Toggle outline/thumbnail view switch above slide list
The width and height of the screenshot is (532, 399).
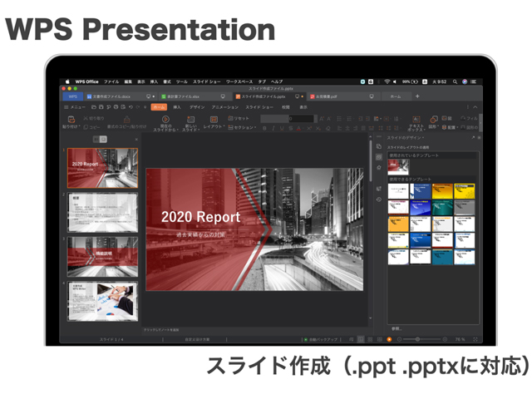pyautogui.click(x=100, y=139)
